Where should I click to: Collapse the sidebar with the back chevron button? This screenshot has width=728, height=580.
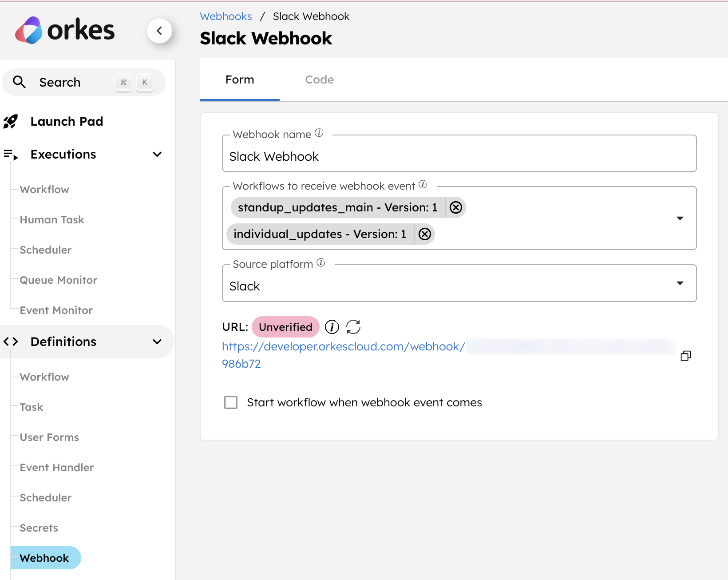(159, 31)
